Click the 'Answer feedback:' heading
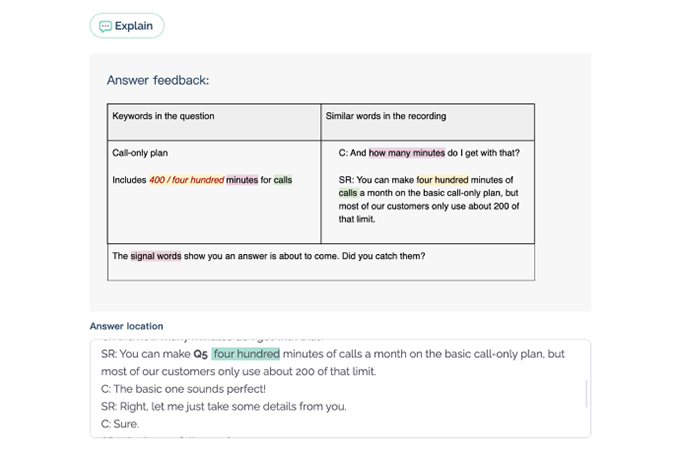The image size is (678, 455). tap(157, 81)
